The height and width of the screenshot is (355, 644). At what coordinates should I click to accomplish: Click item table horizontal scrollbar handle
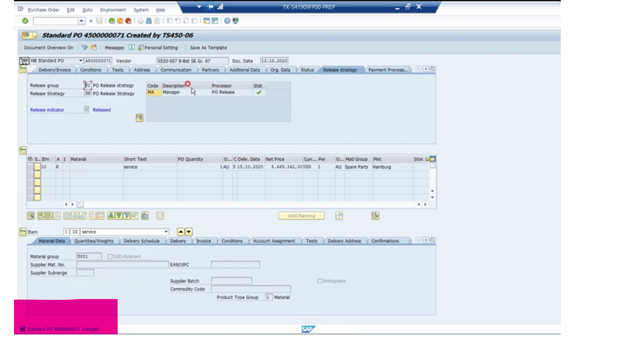tap(81, 204)
